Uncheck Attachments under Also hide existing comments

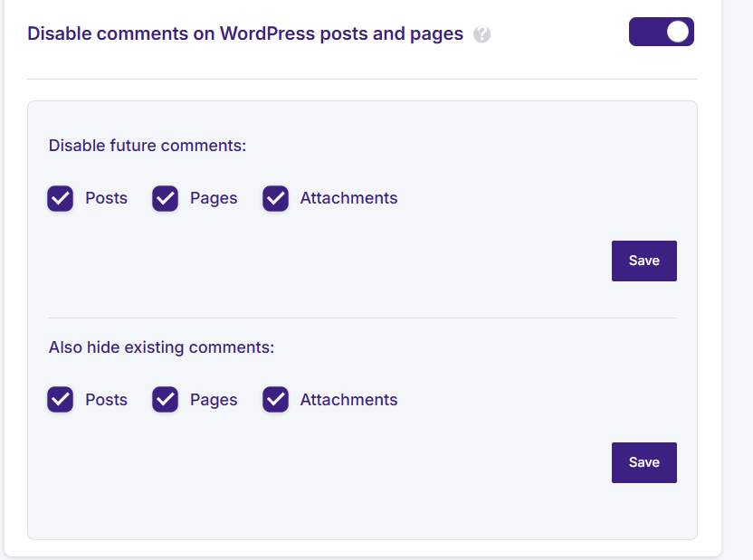276,399
